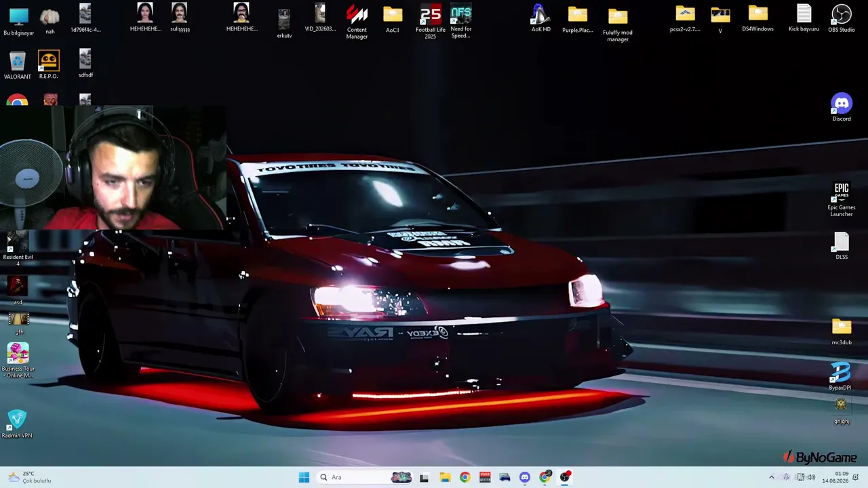Select the gfh desktop icon

point(18,324)
